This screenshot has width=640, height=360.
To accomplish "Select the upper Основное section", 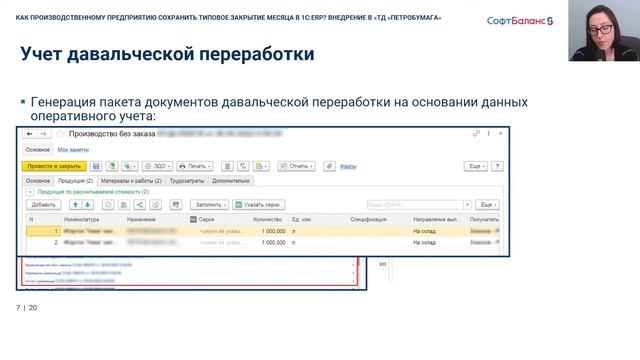I will click(x=38, y=150).
